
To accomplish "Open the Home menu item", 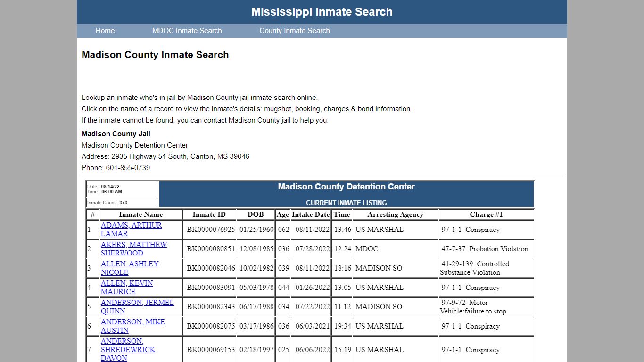I will click(105, 31).
